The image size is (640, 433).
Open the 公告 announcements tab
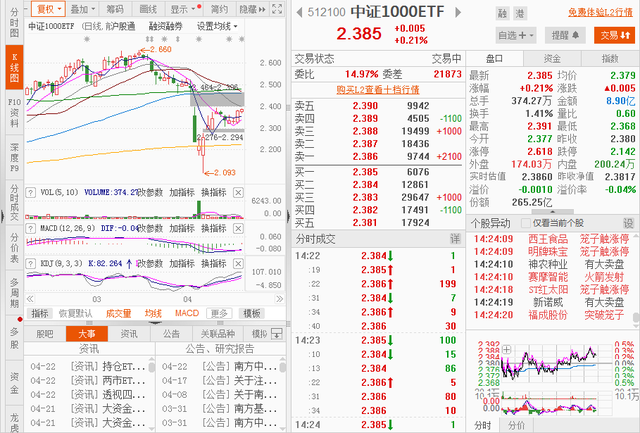171,334
